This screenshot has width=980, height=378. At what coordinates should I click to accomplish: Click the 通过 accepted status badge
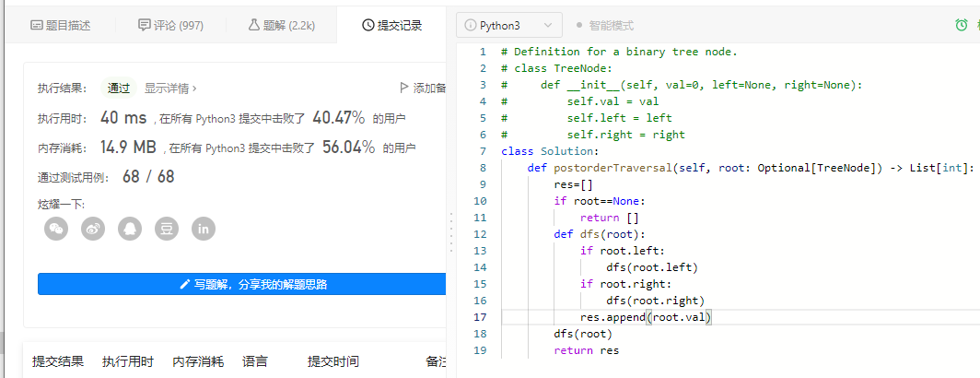pyautogui.click(x=119, y=89)
